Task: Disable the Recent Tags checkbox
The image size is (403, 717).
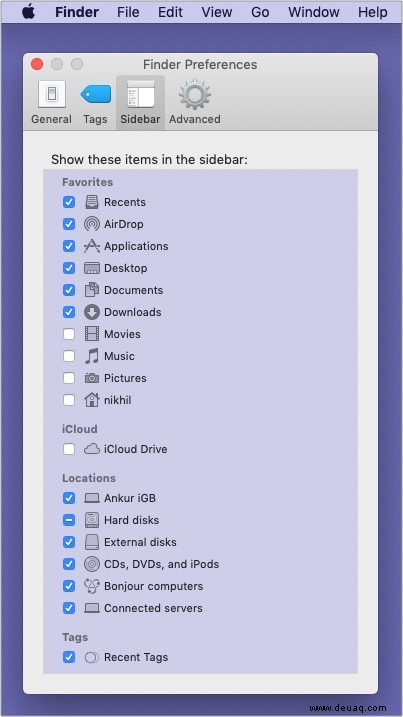Action: point(69,657)
